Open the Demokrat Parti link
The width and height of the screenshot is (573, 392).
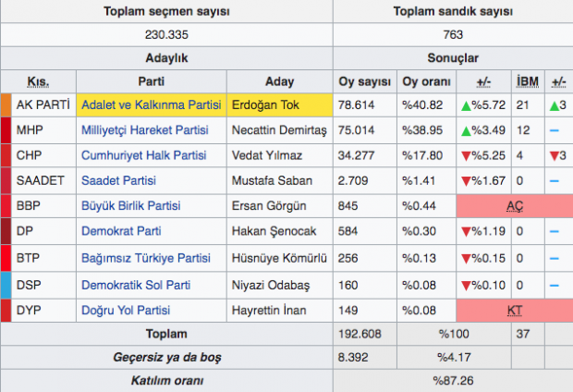pyautogui.click(x=121, y=231)
